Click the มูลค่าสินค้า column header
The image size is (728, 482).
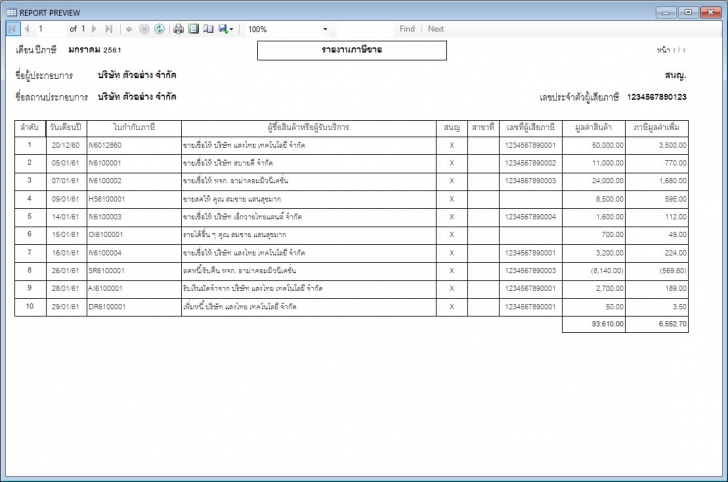(593, 127)
